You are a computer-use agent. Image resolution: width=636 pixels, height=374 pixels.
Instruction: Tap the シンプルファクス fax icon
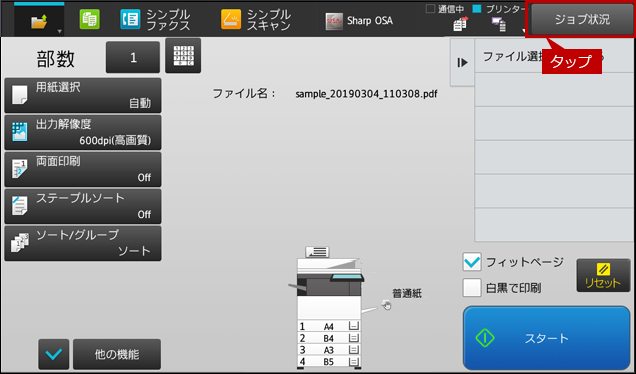point(130,19)
